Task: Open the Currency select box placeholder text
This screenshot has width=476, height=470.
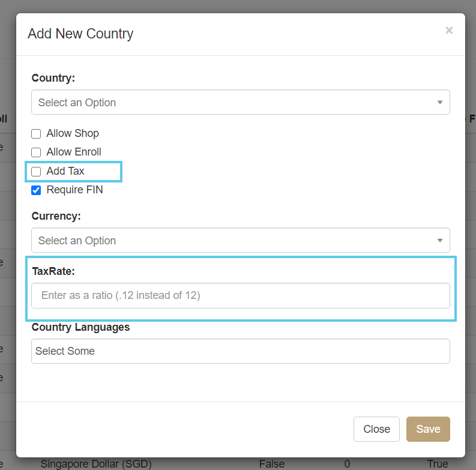Action: click(77, 241)
